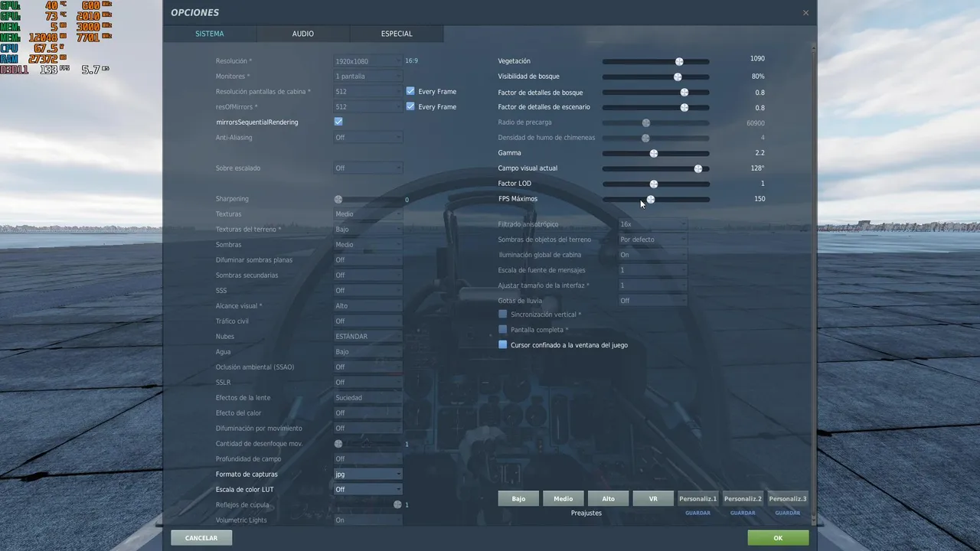This screenshot has width=980, height=551.
Task: Open the Volumetric Lights dropdown
Action: (x=367, y=520)
